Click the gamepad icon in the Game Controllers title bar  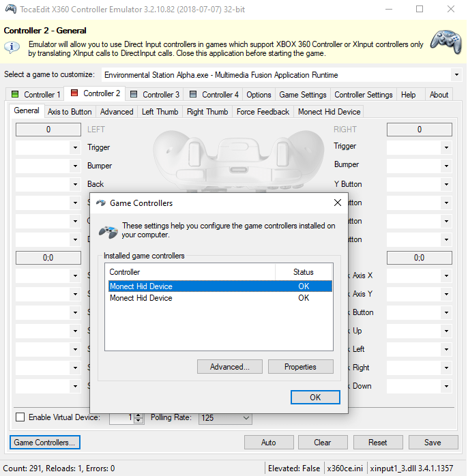(x=100, y=203)
